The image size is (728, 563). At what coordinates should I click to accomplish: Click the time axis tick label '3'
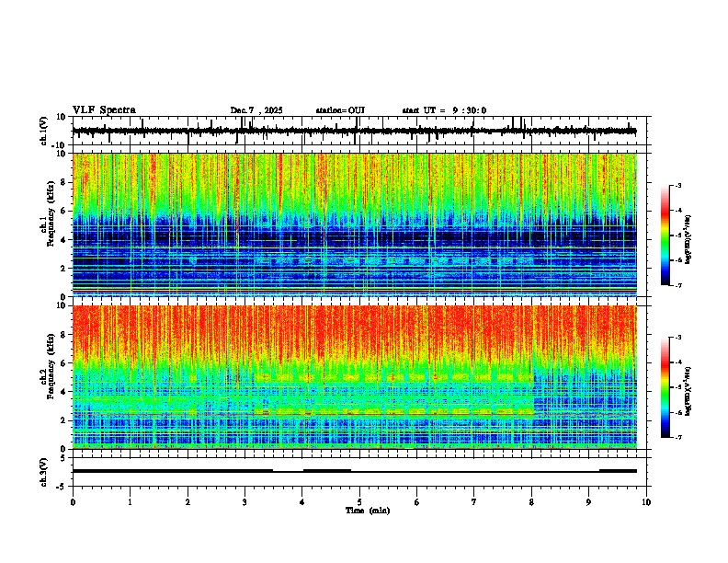point(245,502)
